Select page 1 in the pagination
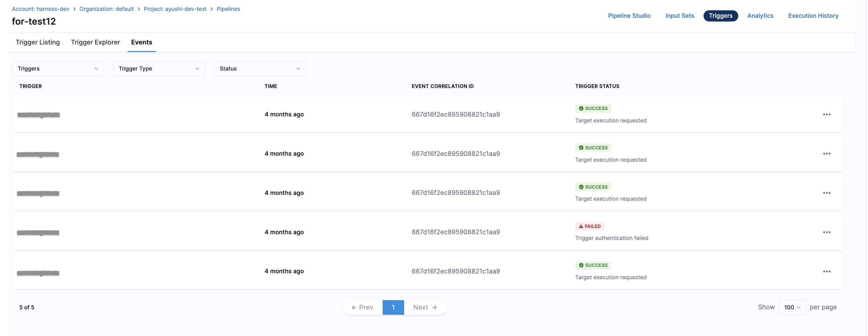This screenshot has width=868, height=336. [393, 307]
